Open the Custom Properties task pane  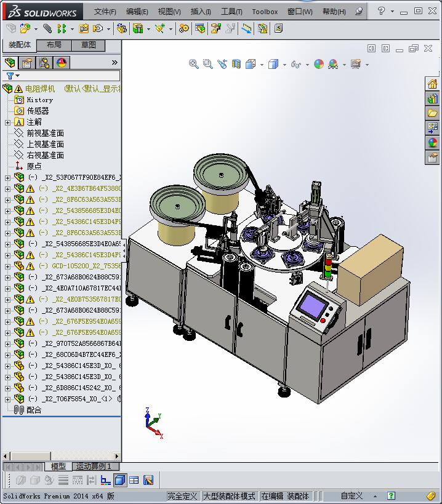pyautogui.click(x=432, y=158)
